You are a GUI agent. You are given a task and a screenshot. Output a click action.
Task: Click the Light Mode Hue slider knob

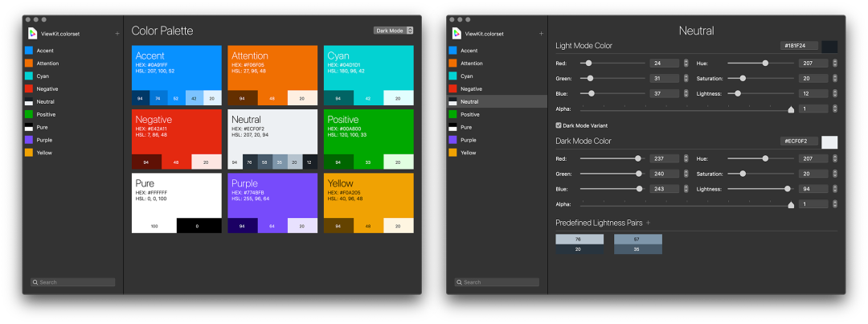pyautogui.click(x=766, y=64)
